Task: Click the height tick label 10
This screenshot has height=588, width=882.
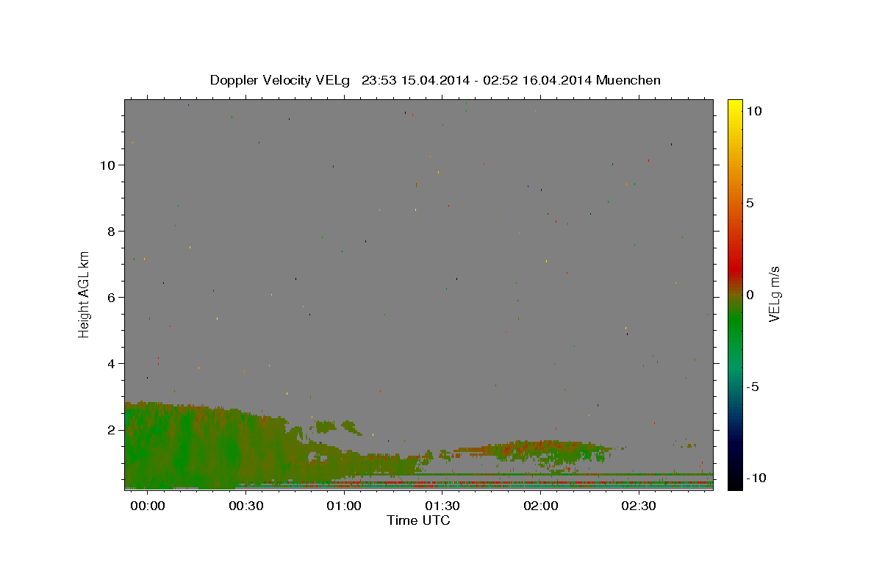Action: pyautogui.click(x=108, y=165)
